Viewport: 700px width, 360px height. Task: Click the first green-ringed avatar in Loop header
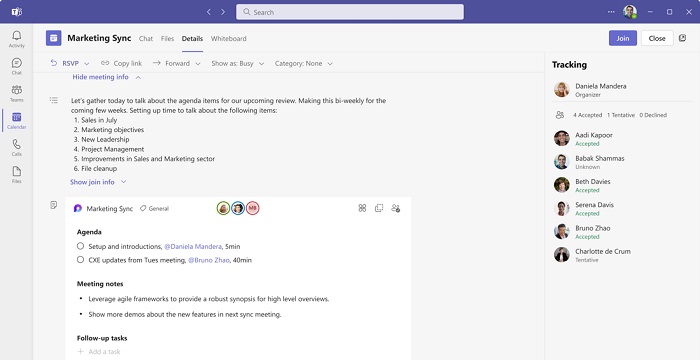pyautogui.click(x=224, y=208)
